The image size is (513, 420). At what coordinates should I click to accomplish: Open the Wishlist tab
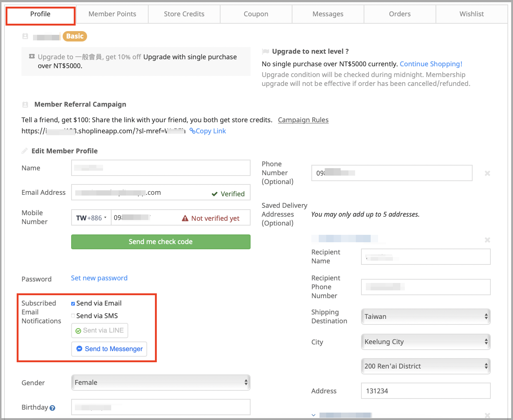click(472, 14)
